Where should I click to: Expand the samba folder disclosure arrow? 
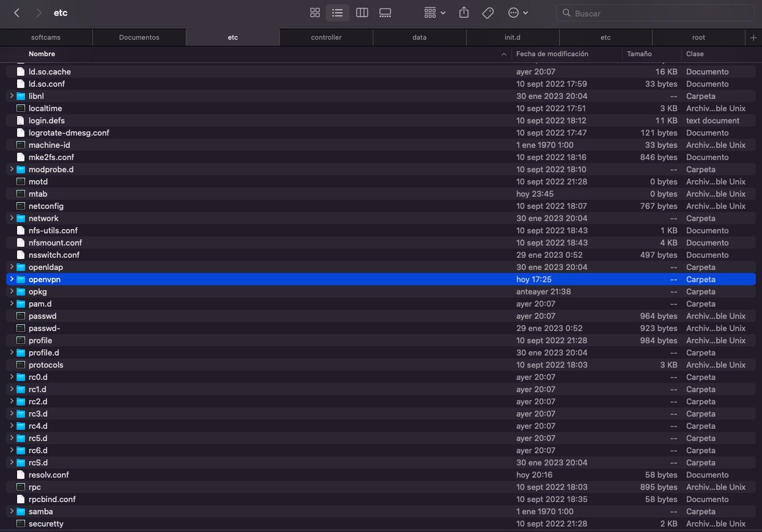[12, 511]
